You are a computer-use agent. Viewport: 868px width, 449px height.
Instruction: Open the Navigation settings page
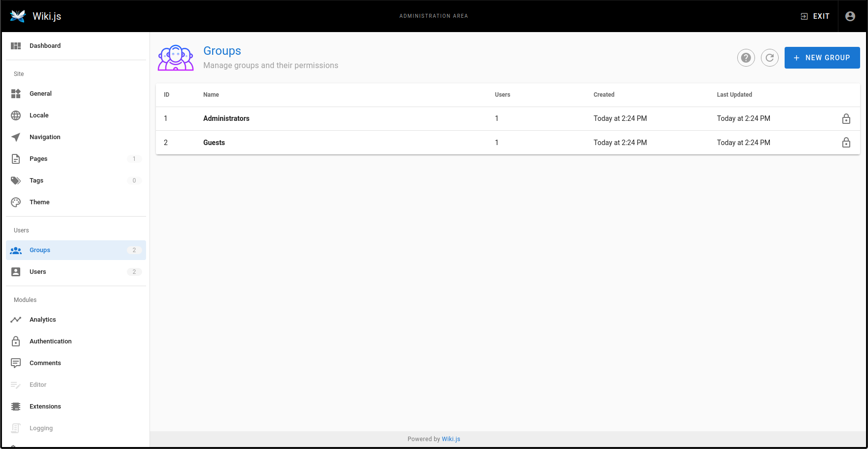point(45,137)
